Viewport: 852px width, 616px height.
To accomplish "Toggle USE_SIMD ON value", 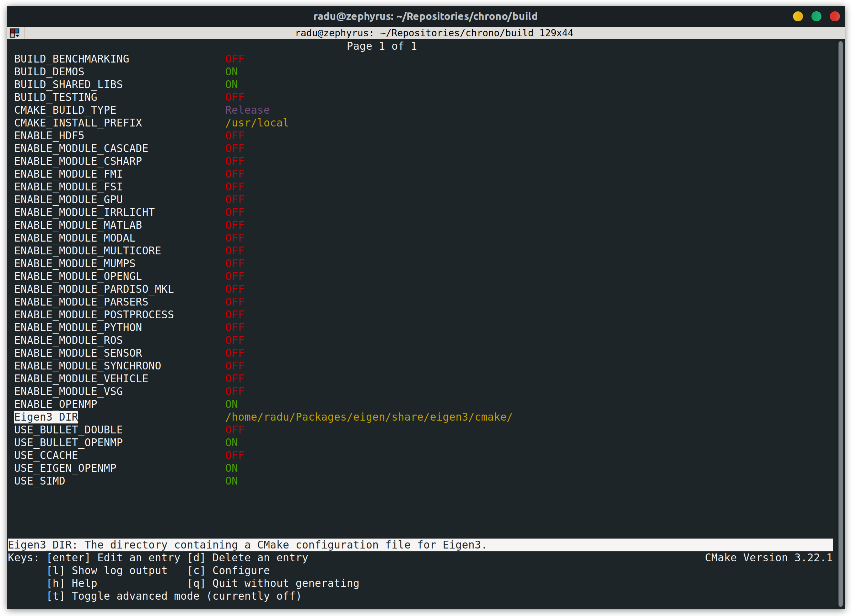I will coord(231,481).
